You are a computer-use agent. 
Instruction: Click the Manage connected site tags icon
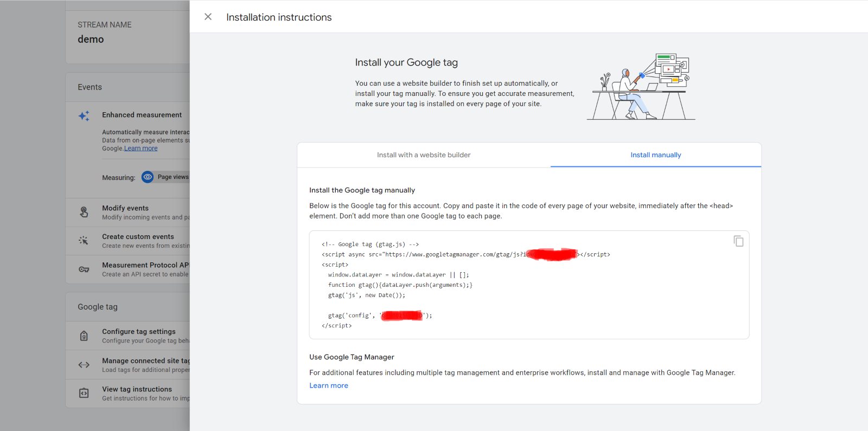(x=84, y=365)
